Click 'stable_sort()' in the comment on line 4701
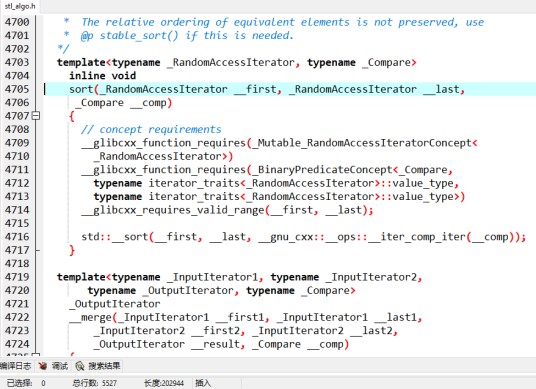The image size is (536, 389). pos(139,36)
